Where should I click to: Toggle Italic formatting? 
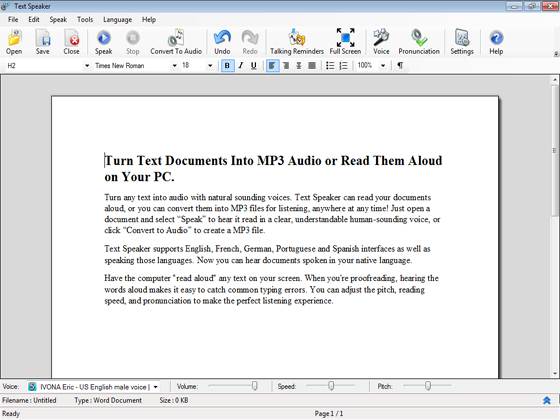241,65
